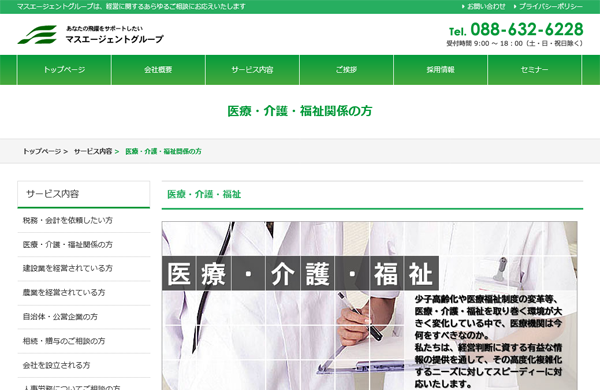Screen dimensions: 600x390
Task: Open 建設業を経営されている方 in the sidebar
Action: point(84,268)
